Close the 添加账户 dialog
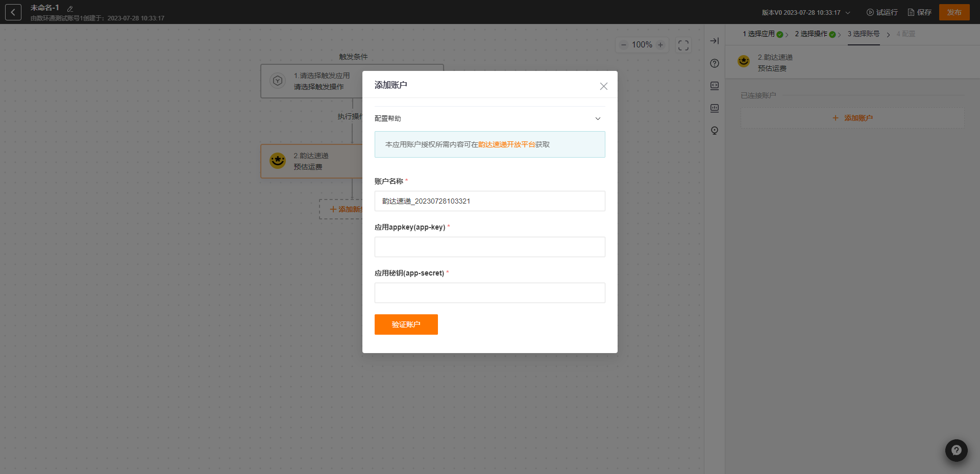Image resolution: width=980 pixels, height=474 pixels. [x=604, y=86]
